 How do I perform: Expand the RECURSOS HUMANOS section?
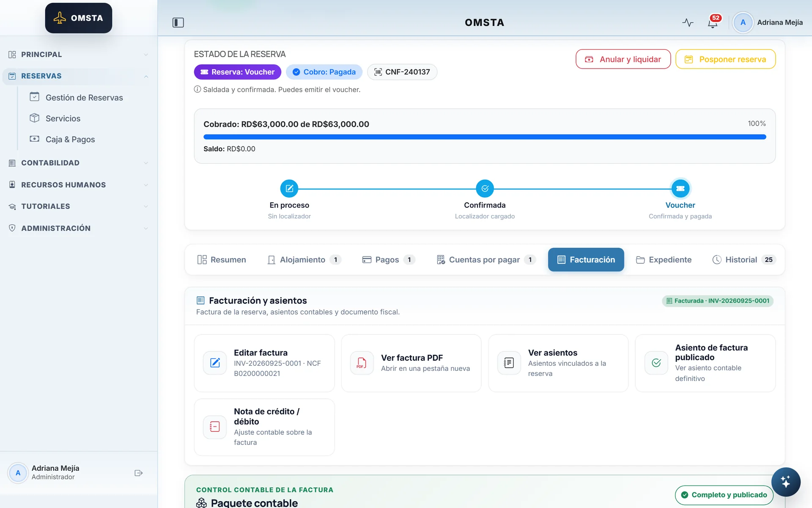(79, 185)
